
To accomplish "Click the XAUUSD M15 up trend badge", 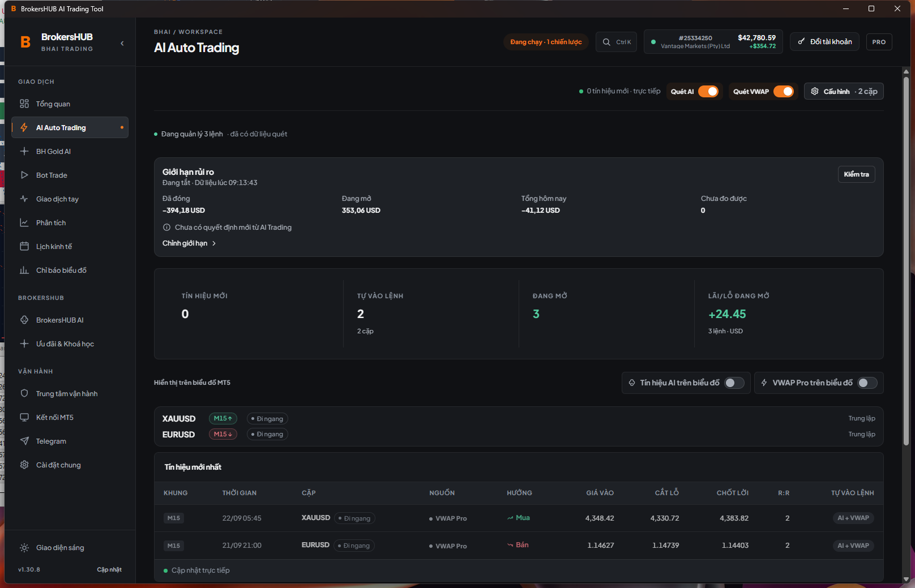I will [223, 418].
